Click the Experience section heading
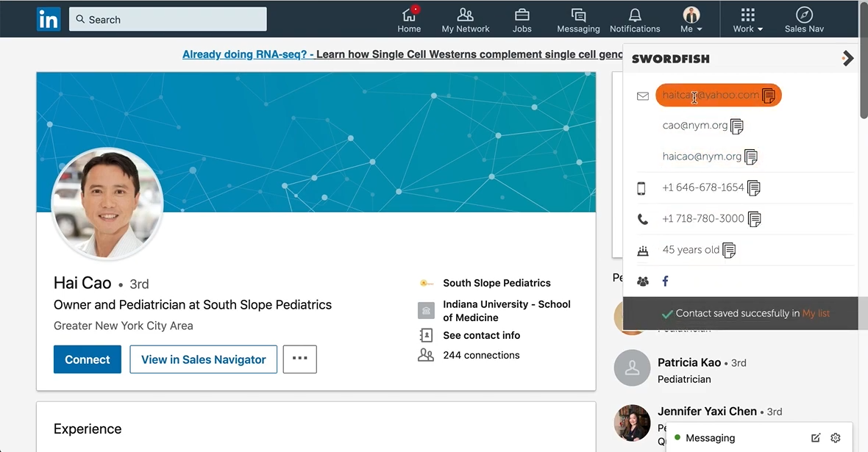 coord(88,429)
